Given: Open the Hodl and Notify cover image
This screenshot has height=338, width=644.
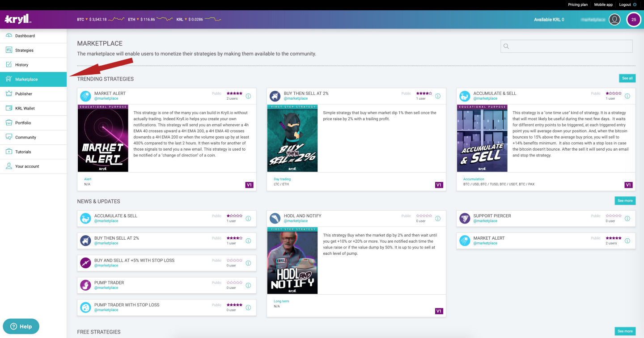Looking at the screenshot, I should 292,261.
